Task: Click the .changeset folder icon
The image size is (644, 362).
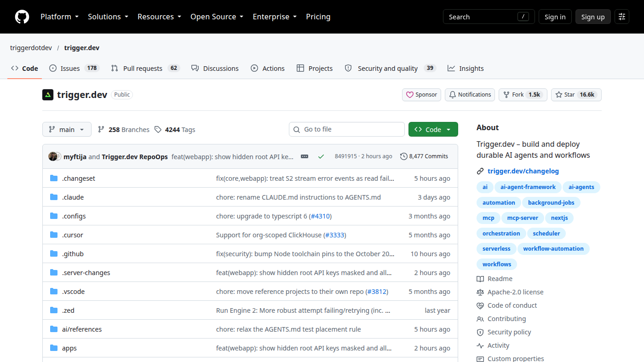Action: tap(54, 178)
